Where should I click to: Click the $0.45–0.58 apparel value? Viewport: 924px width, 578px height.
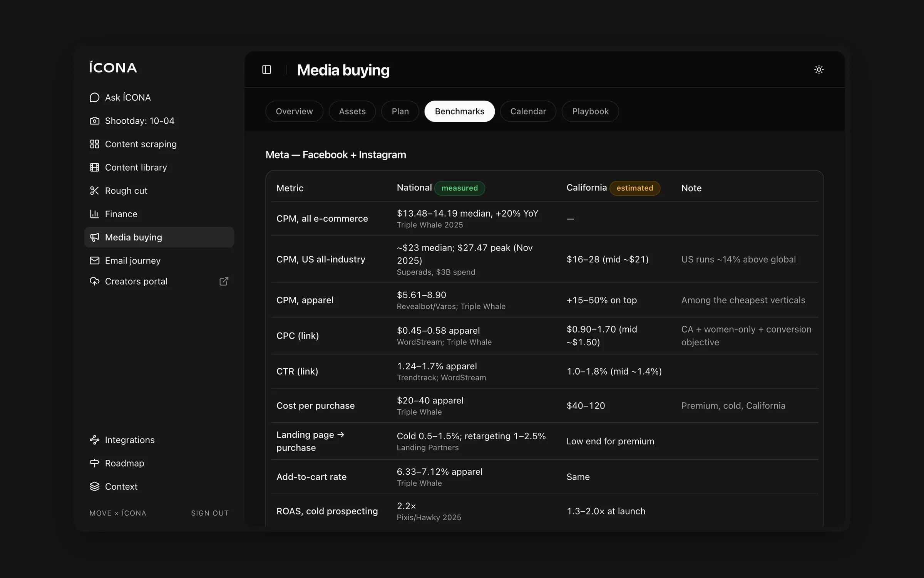click(x=438, y=331)
